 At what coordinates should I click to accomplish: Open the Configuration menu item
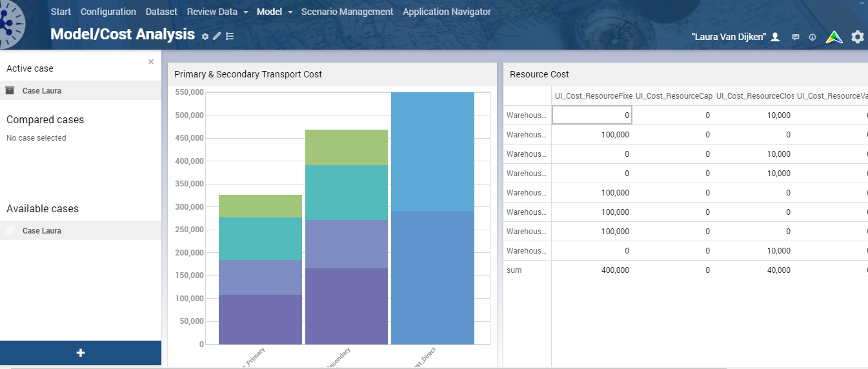tap(108, 12)
